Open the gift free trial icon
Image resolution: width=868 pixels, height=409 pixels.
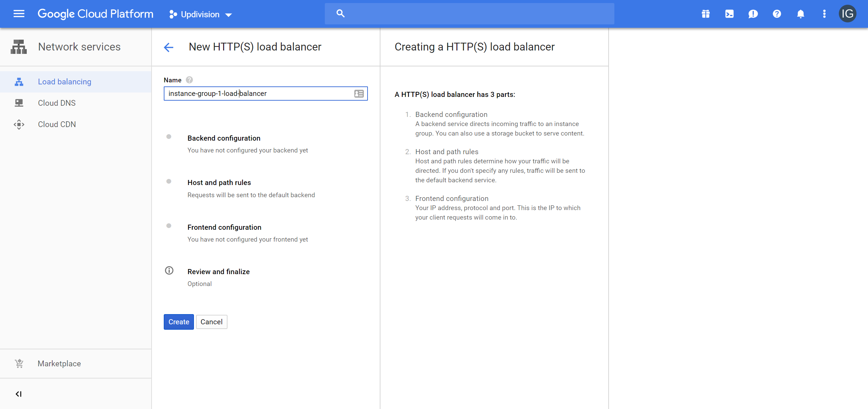click(x=706, y=14)
